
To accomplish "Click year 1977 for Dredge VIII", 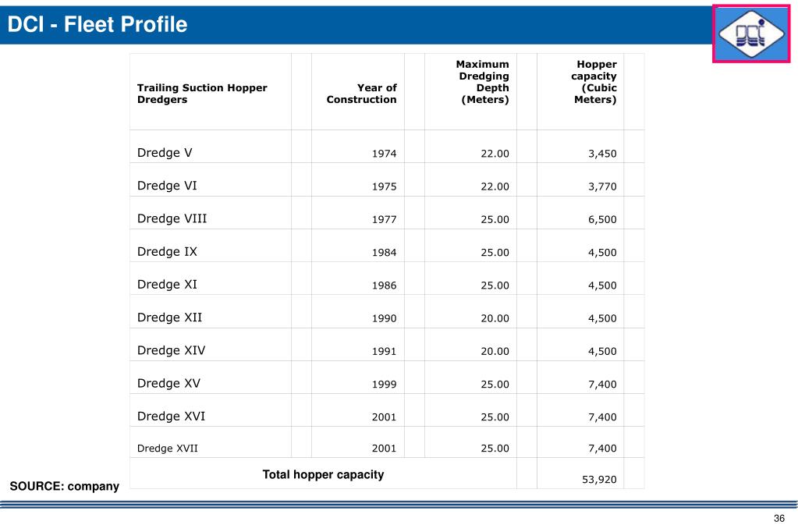I will (x=385, y=219).
